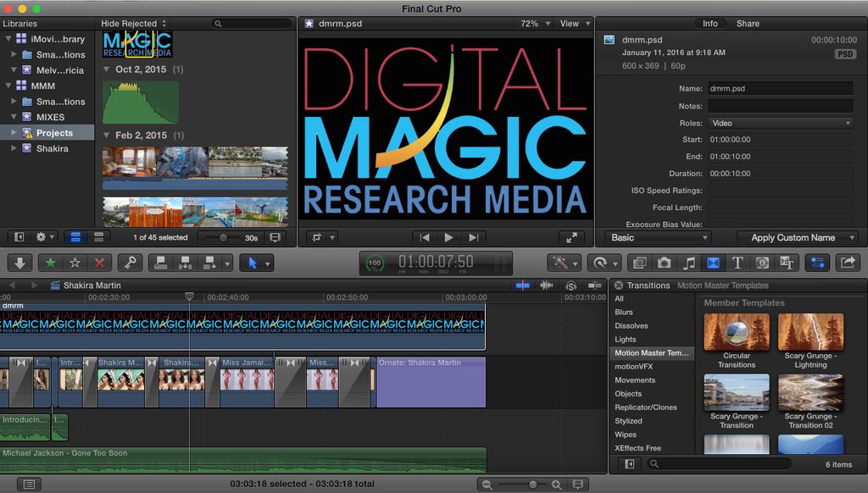Select the Blurs transitions category
The height and width of the screenshot is (493, 868).
[623, 312]
